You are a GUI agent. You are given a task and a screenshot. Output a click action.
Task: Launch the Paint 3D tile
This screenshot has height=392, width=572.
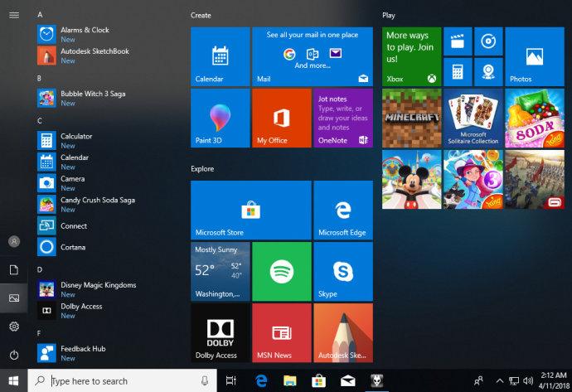221,119
